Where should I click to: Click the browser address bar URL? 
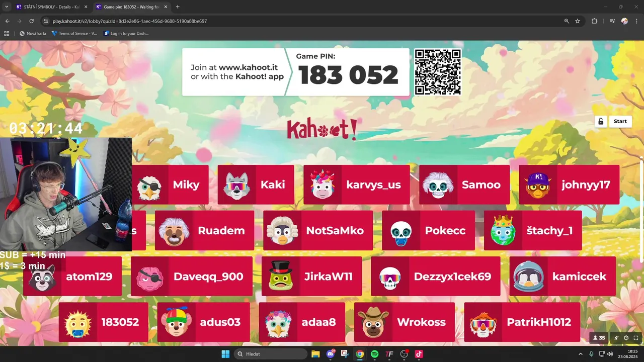pos(130,21)
